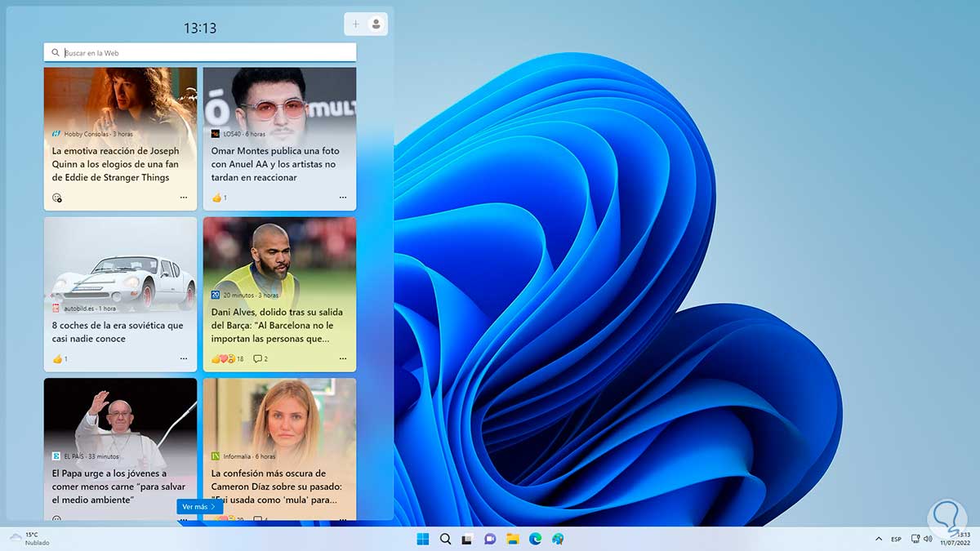Click 'EL PAÍS · 33 minutos' source text
The image size is (980, 551).
[x=91, y=456]
